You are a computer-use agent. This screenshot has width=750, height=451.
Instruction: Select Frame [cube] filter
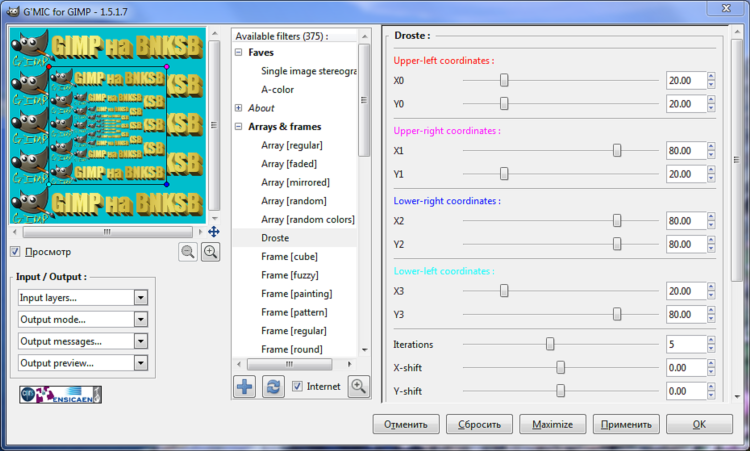(x=289, y=256)
